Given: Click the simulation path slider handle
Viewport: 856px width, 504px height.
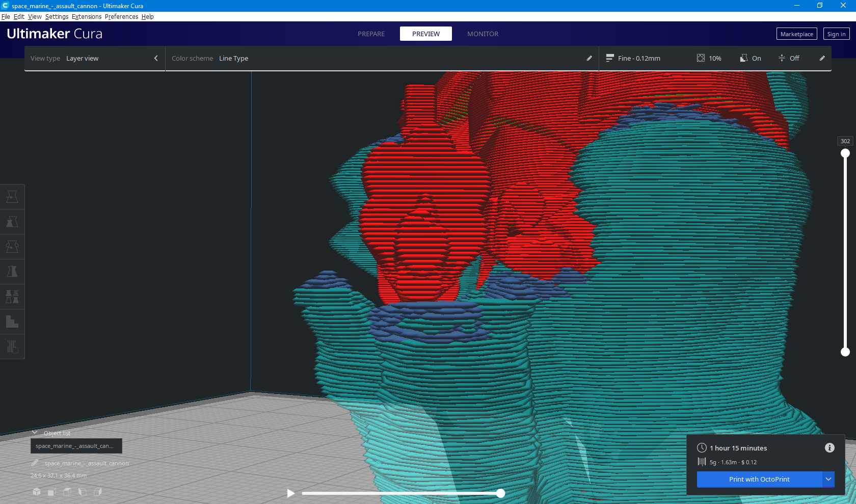Looking at the screenshot, I should pyautogui.click(x=501, y=493).
